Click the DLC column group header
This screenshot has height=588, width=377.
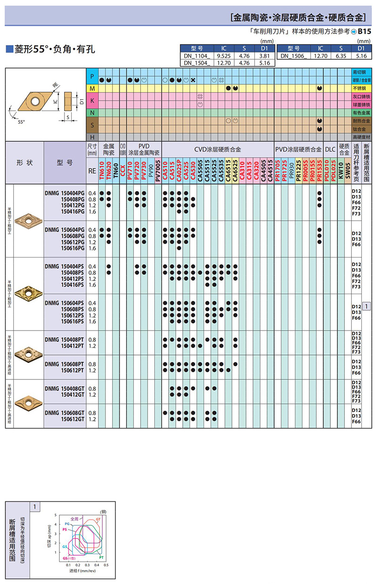(x=330, y=149)
